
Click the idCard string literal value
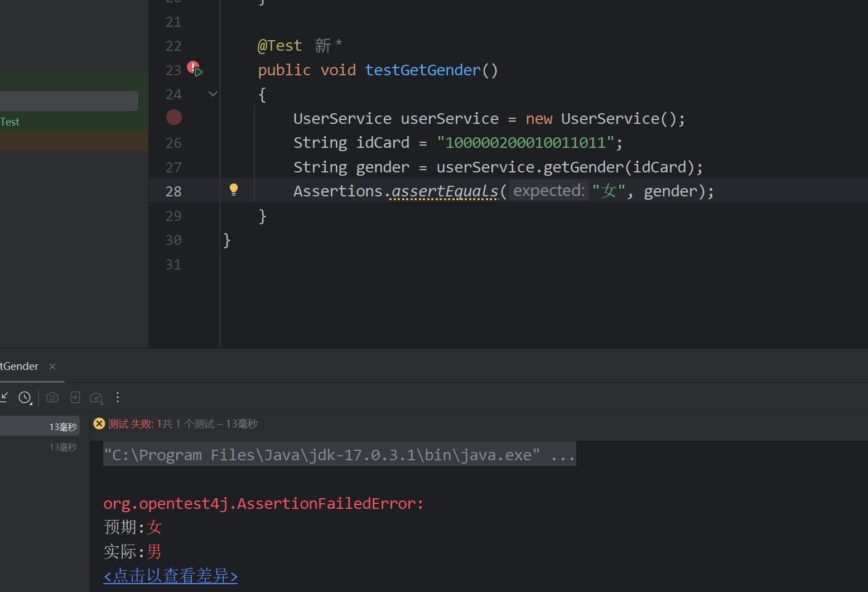click(525, 143)
